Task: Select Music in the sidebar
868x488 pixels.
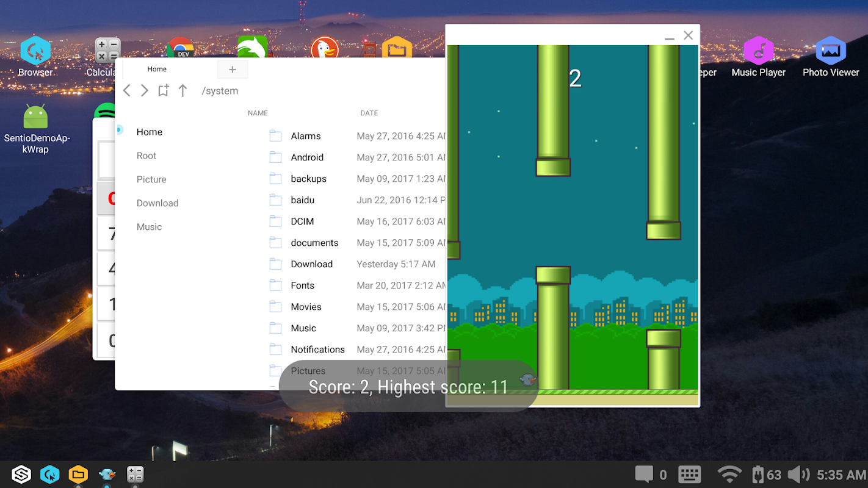Action: pyautogui.click(x=150, y=227)
